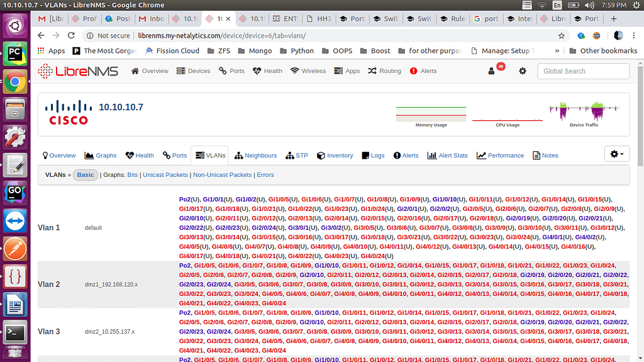Bookmark this page with the star icon
The image size is (644, 362).
561,36
